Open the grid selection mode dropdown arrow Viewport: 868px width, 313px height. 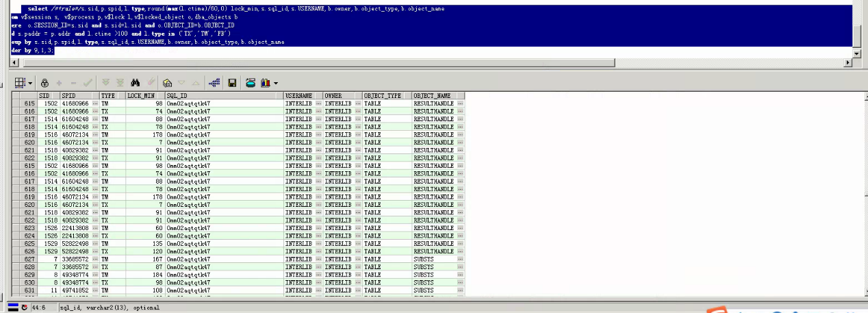(x=30, y=84)
